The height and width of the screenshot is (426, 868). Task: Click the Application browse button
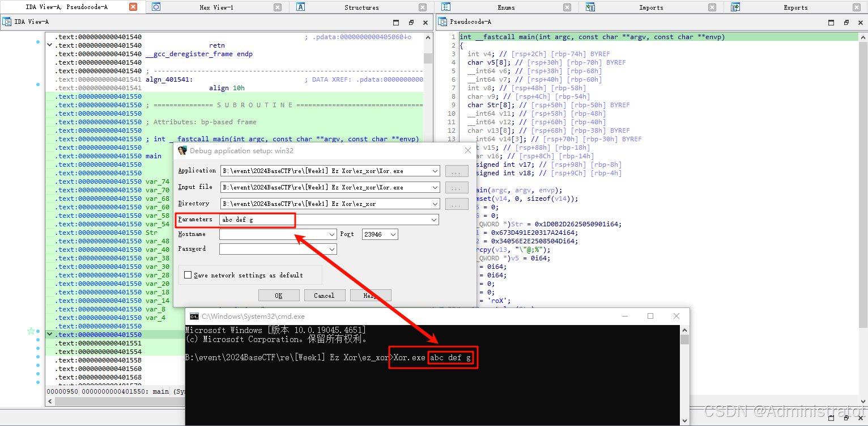click(457, 170)
